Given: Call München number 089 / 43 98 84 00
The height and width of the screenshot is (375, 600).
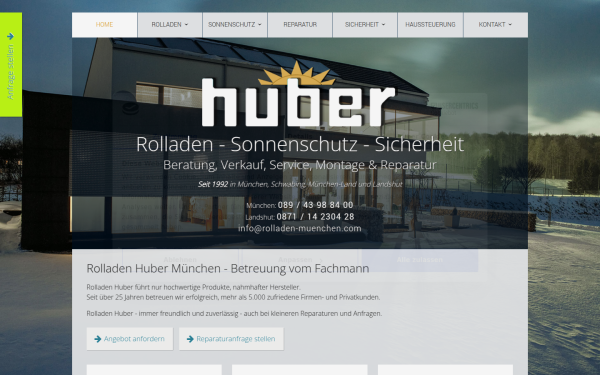Looking at the screenshot, I should coord(315,205).
